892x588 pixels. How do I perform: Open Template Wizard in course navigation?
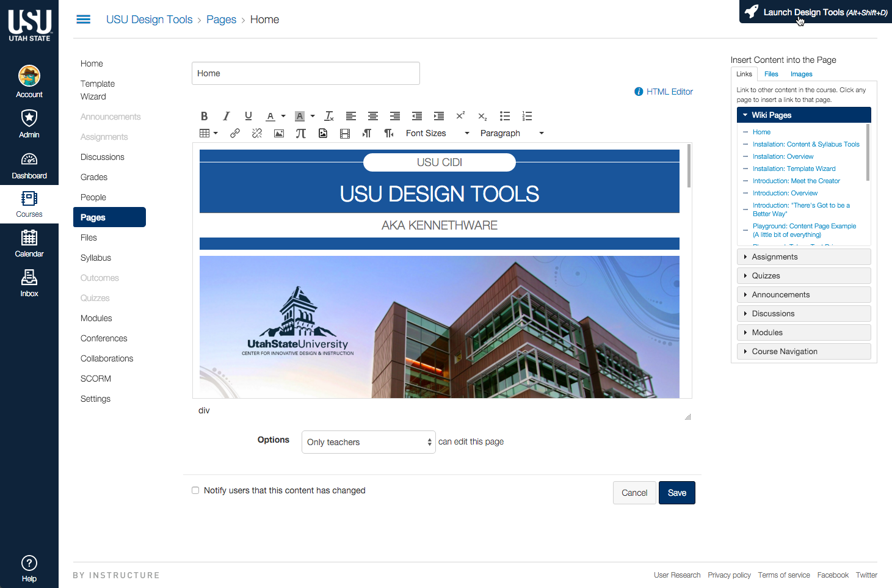[x=98, y=90]
